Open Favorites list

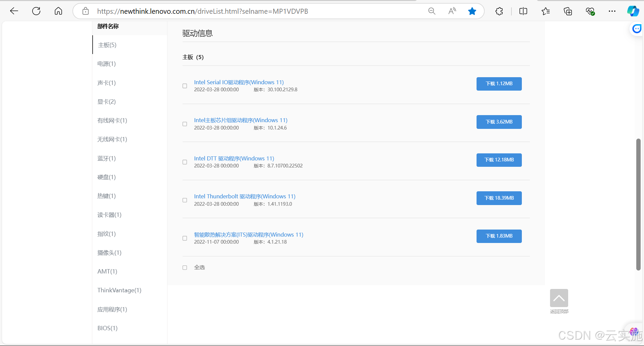pyautogui.click(x=546, y=11)
